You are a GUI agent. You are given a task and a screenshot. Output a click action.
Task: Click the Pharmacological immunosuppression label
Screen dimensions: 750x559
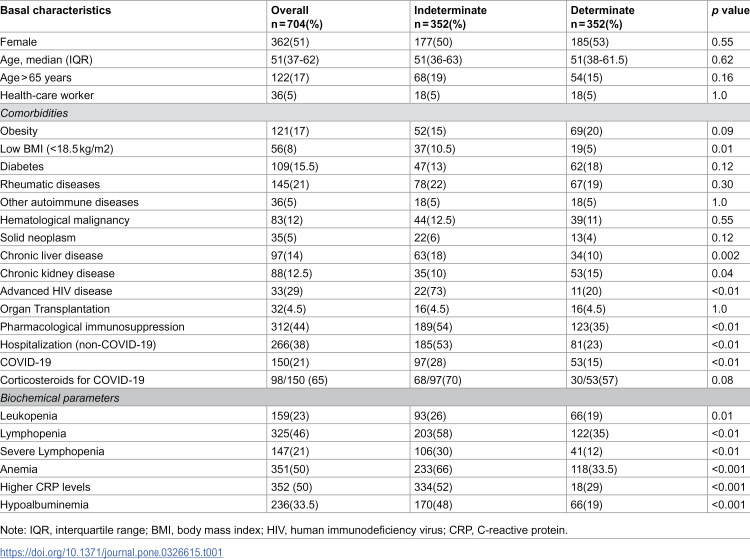pyautogui.click(x=92, y=327)
